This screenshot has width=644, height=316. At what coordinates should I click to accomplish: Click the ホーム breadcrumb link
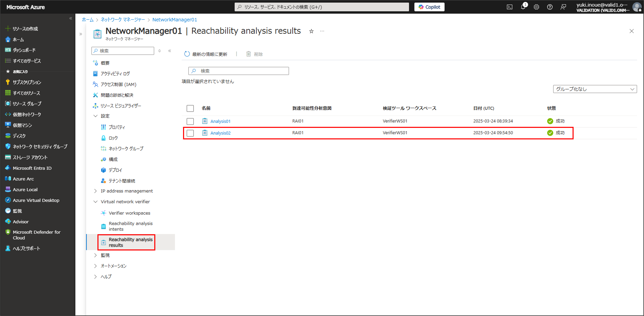coord(88,20)
